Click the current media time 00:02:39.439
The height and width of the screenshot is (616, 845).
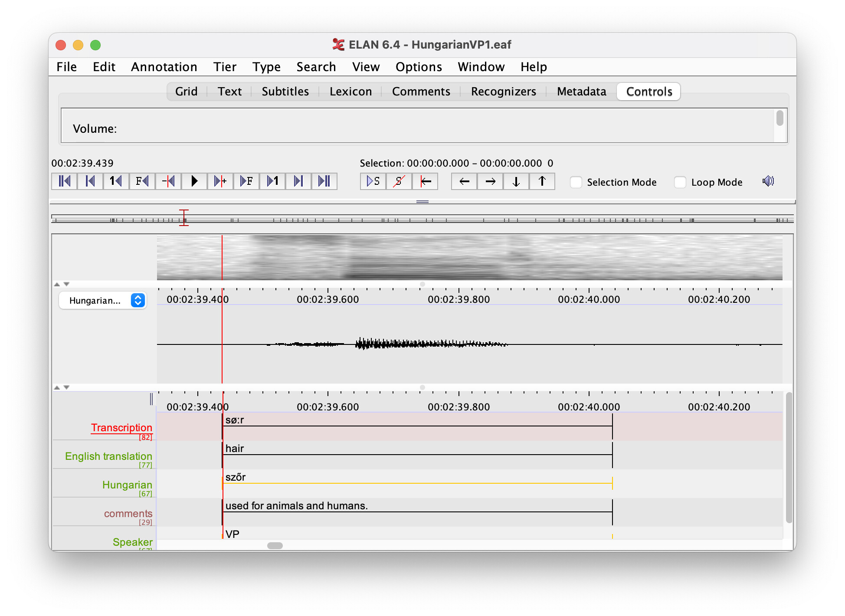[x=82, y=163]
